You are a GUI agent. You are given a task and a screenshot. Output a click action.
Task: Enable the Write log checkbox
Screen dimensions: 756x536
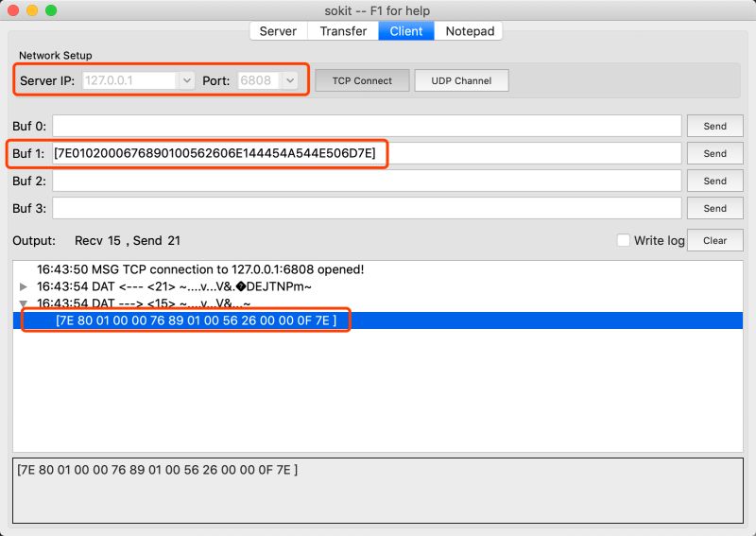pos(624,240)
